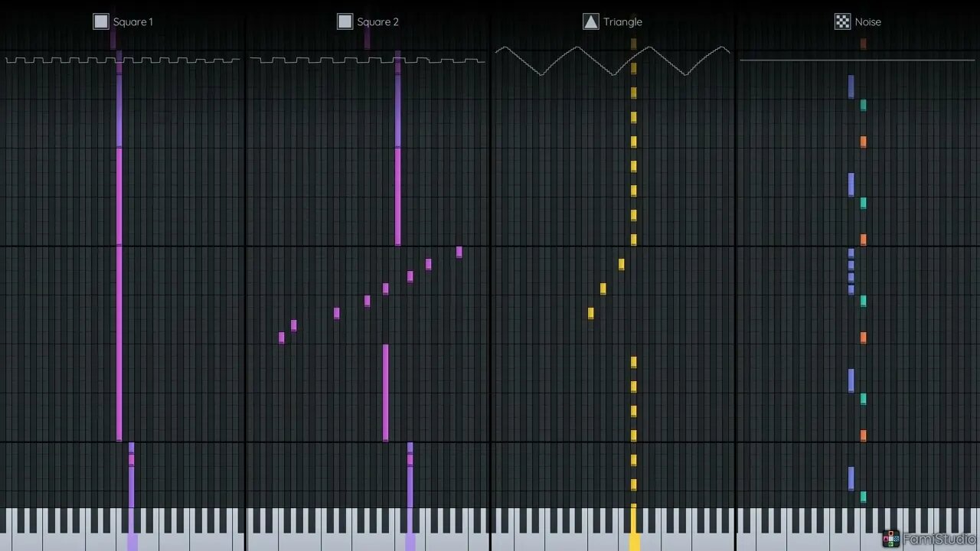Viewport: 980px width, 551px height.
Task: Click the Square 2 channel icon
Action: (345, 21)
